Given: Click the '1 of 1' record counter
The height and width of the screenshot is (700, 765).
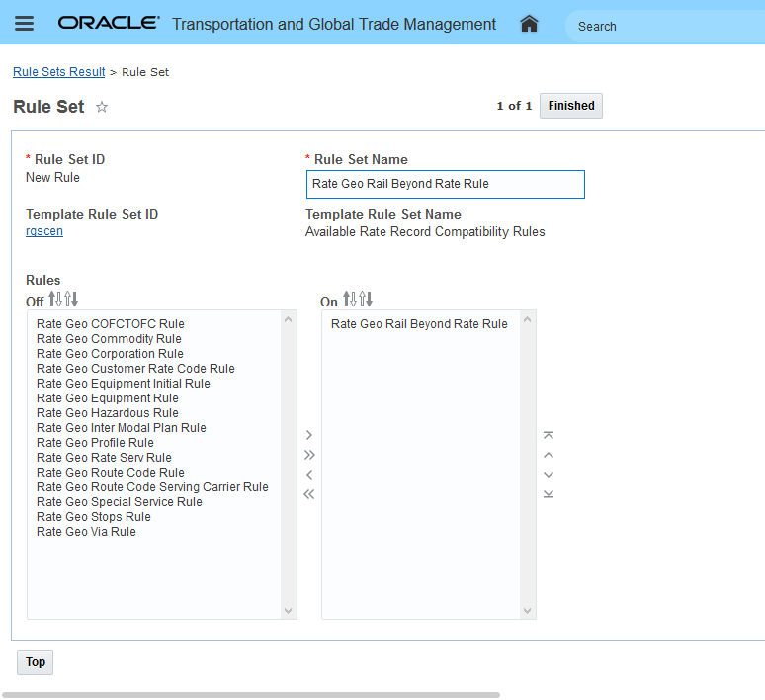Looking at the screenshot, I should tap(514, 106).
